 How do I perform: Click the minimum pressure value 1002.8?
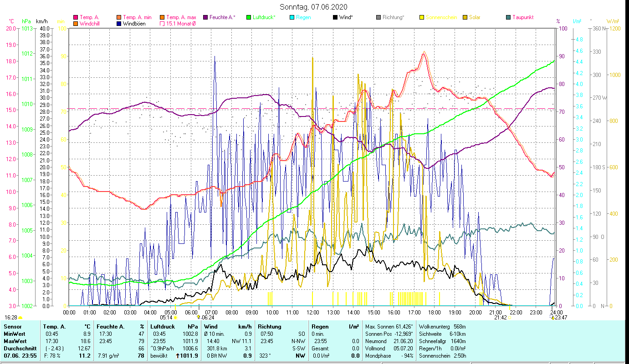point(190,334)
